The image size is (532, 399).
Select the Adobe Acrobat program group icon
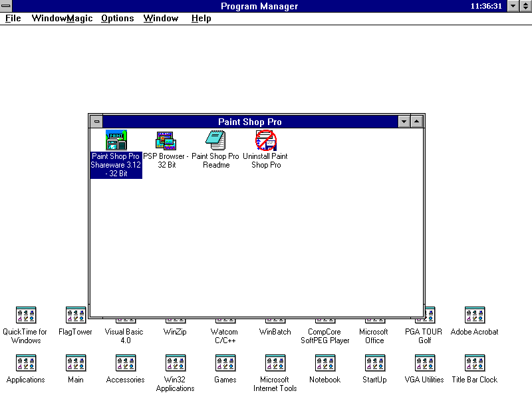474,315
